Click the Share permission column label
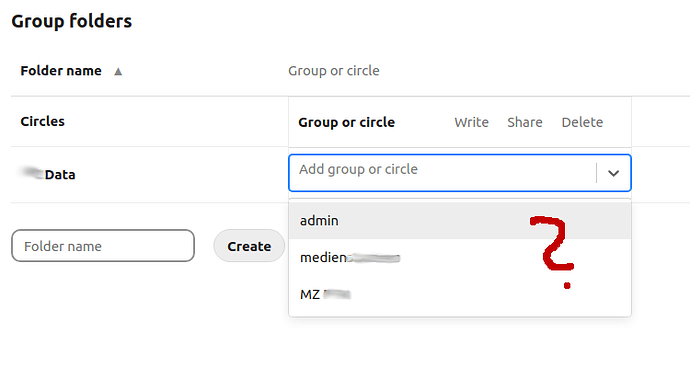The width and height of the screenshot is (690, 391). coord(525,122)
